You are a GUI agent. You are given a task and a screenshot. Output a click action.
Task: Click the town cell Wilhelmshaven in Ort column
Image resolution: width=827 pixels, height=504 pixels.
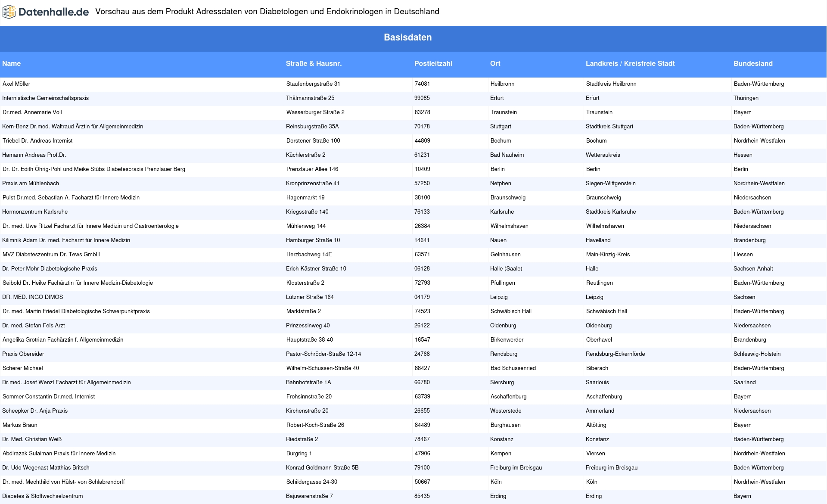point(509,226)
